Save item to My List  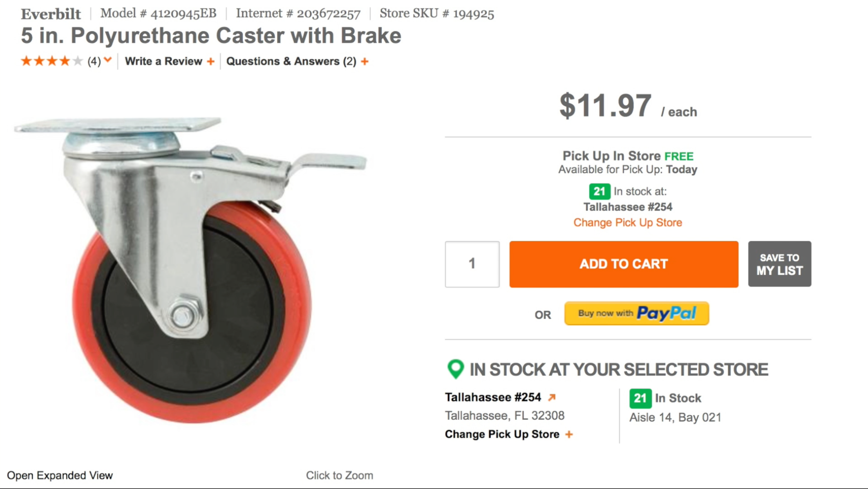pyautogui.click(x=779, y=264)
